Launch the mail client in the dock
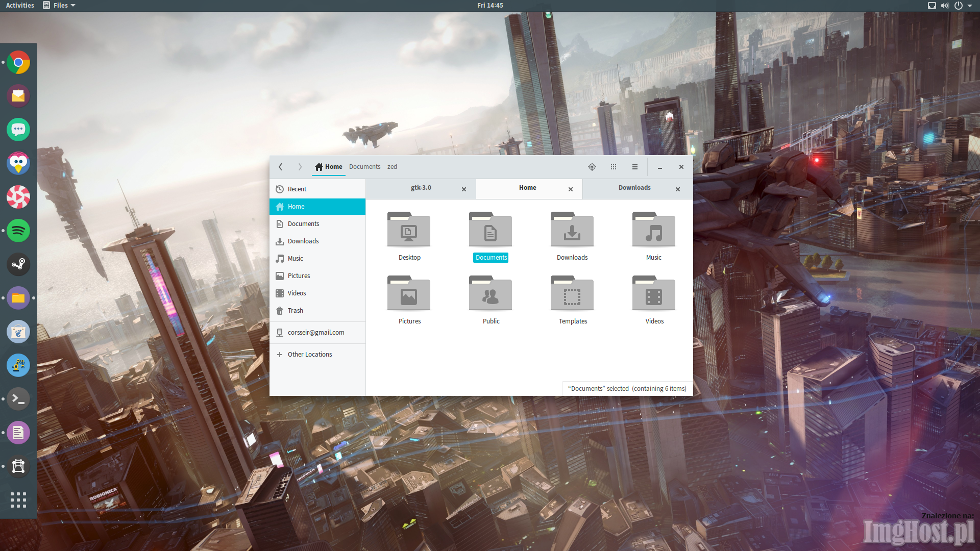 (x=18, y=96)
